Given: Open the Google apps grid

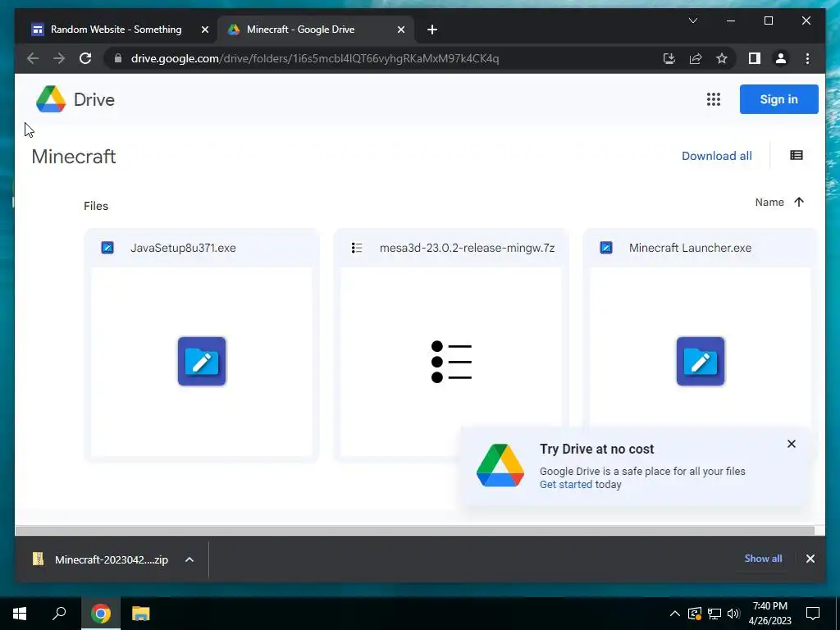Looking at the screenshot, I should [713, 99].
